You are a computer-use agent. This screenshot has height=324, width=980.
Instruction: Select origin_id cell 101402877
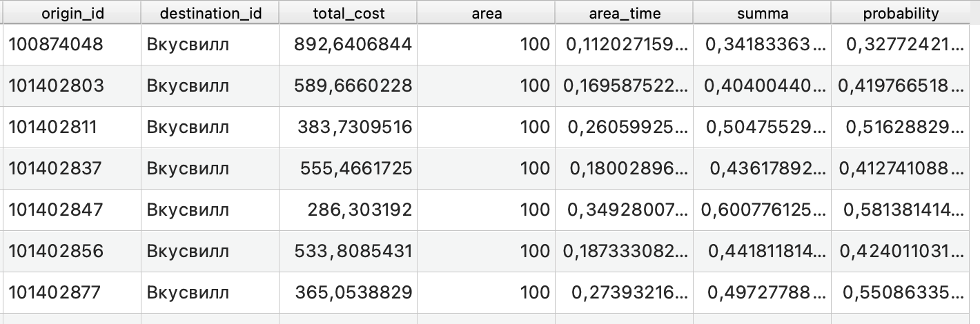(72, 293)
